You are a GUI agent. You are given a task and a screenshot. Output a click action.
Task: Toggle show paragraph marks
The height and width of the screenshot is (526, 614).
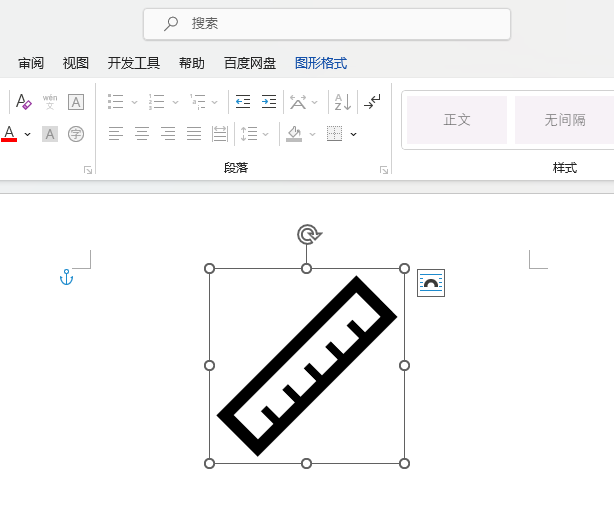pos(372,102)
